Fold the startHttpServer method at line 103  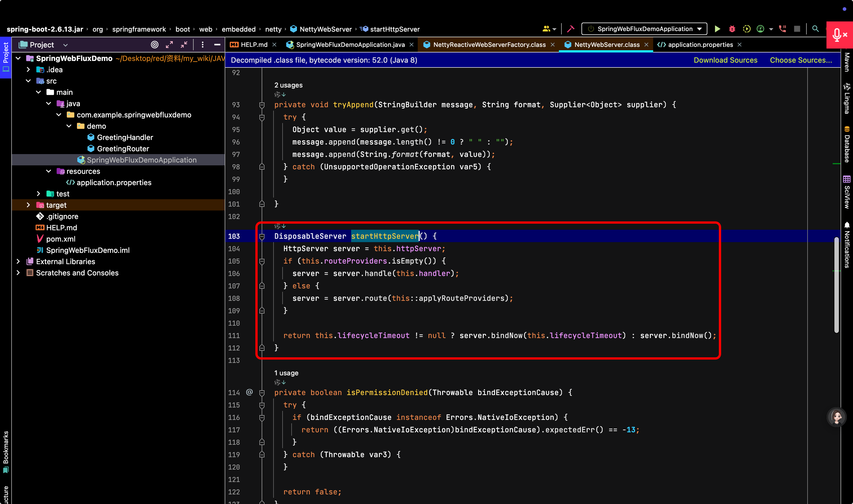262,236
